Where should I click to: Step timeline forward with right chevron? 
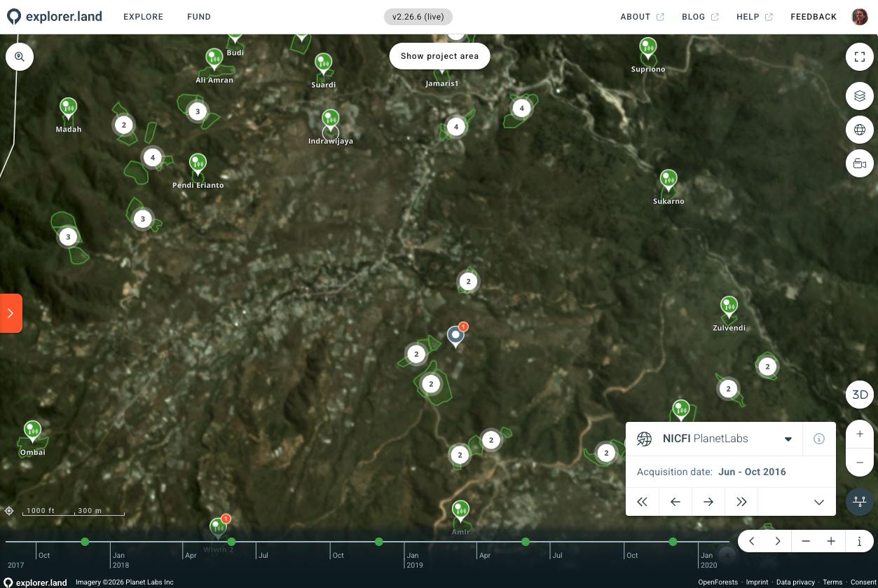(778, 541)
